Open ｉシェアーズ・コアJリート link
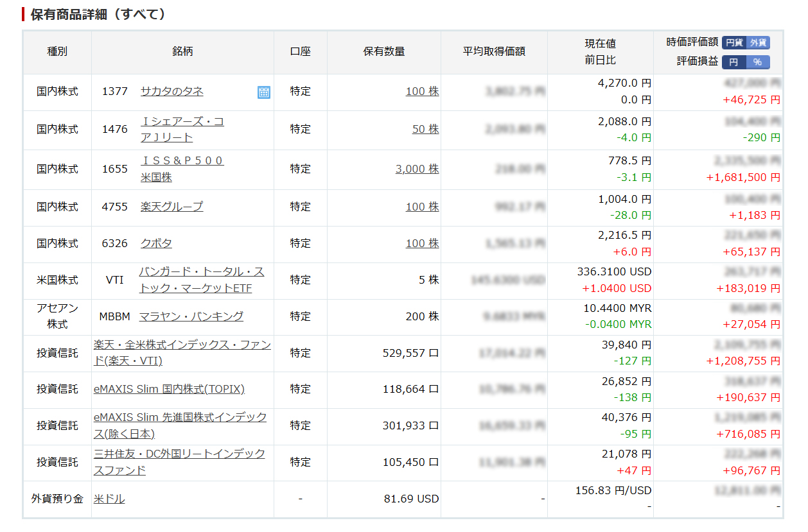808x532 pixels. 182,122
